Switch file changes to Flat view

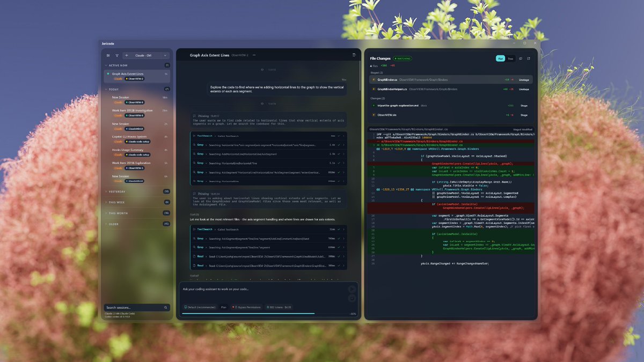(x=500, y=58)
